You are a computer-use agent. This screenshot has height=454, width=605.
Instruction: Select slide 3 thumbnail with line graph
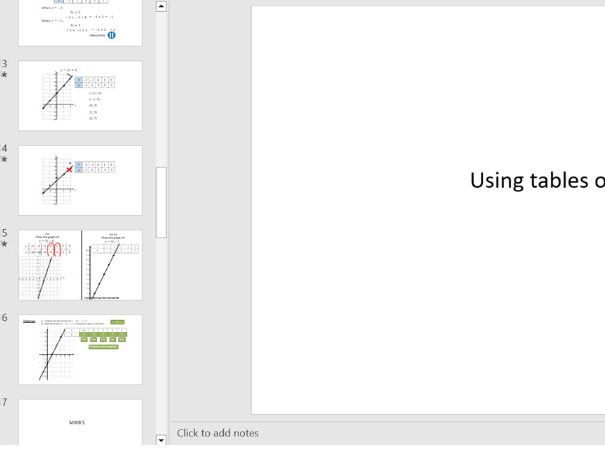click(x=80, y=95)
